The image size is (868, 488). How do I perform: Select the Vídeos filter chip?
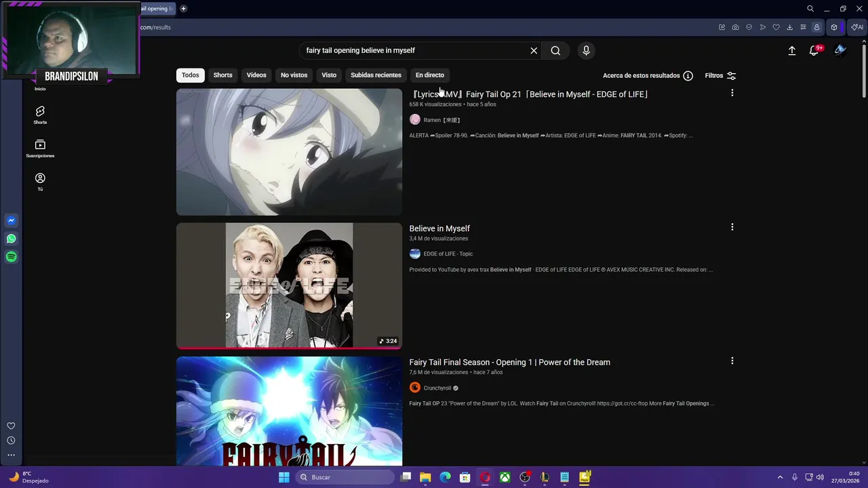(256, 75)
